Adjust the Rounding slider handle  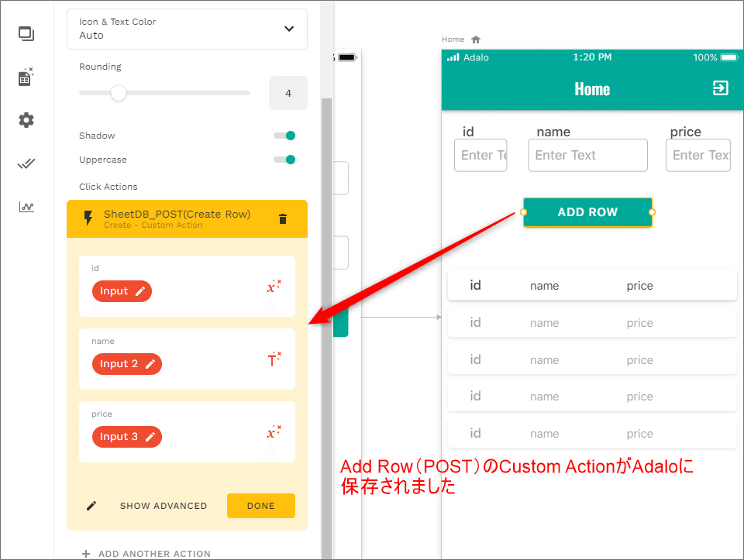pyautogui.click(x=118, y=93)
